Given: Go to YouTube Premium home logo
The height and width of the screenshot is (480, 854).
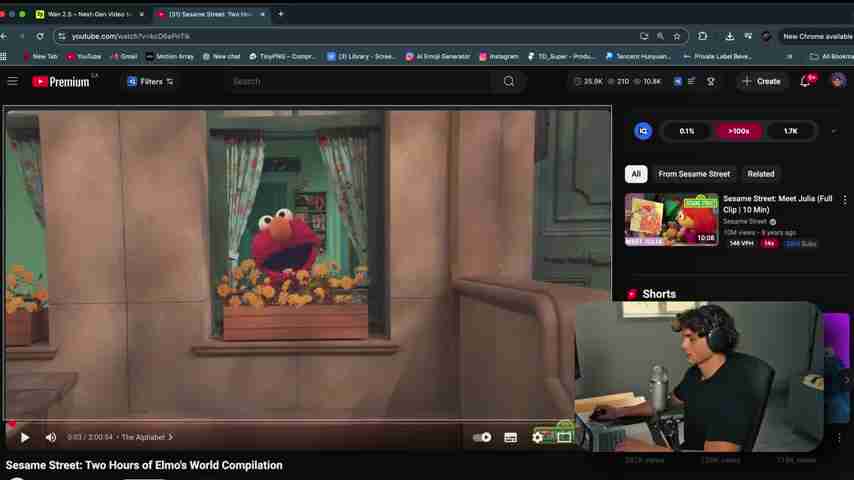Looking at the screenshot, I should coord(60,82).
